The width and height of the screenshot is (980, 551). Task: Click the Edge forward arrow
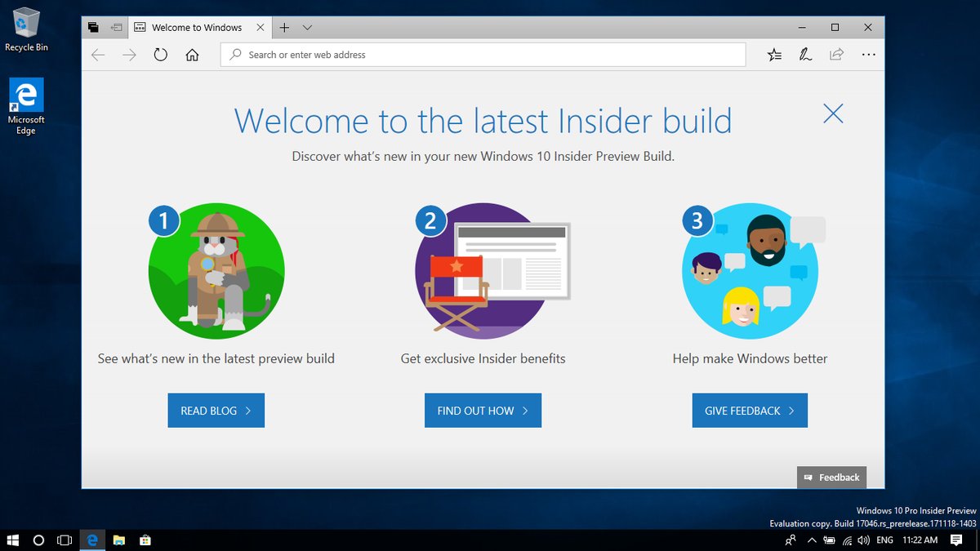tap(129, 55)
